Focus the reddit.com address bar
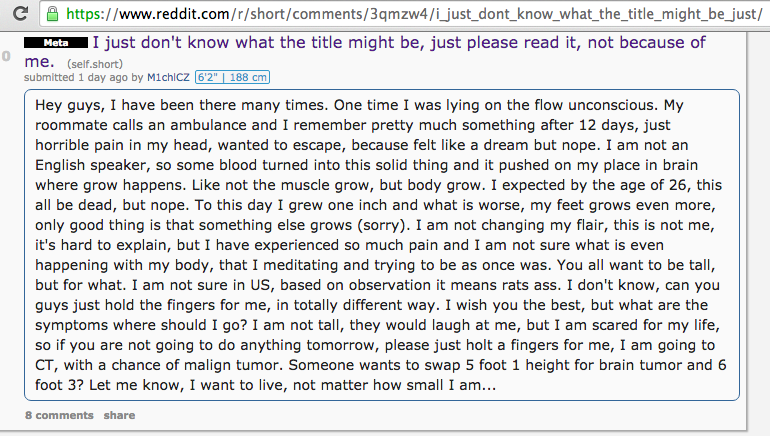This screenshot has height=436, width=770. [405, 14]
